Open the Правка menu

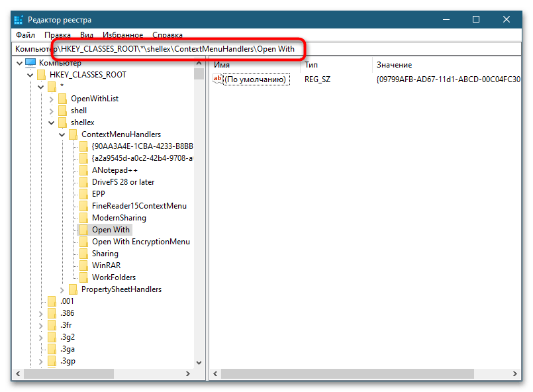58,35
